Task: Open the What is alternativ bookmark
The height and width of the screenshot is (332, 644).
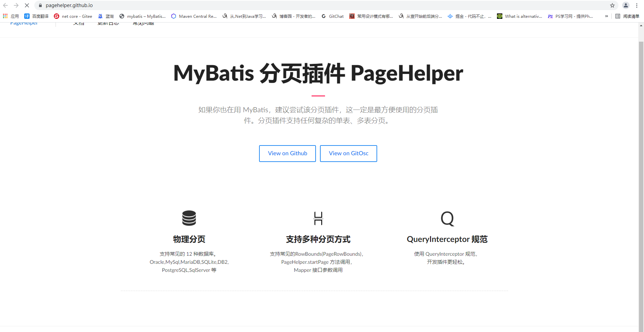Action: click(520, 16)
